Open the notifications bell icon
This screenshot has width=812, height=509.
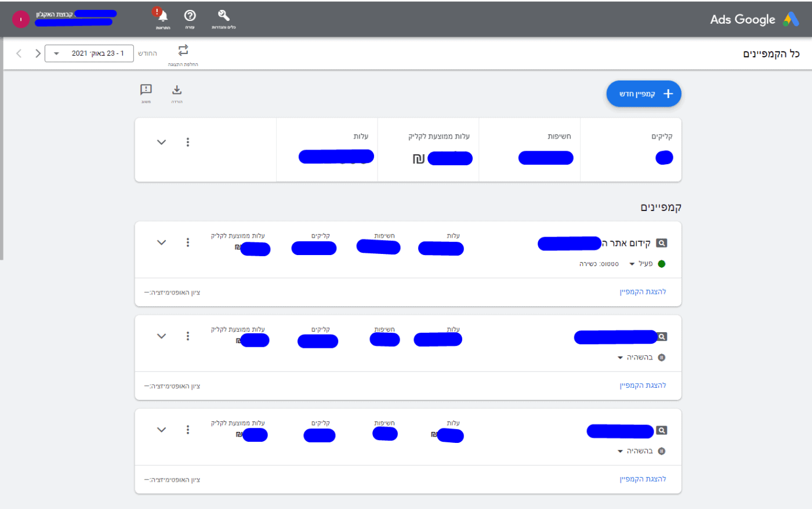tap(163, 17)
